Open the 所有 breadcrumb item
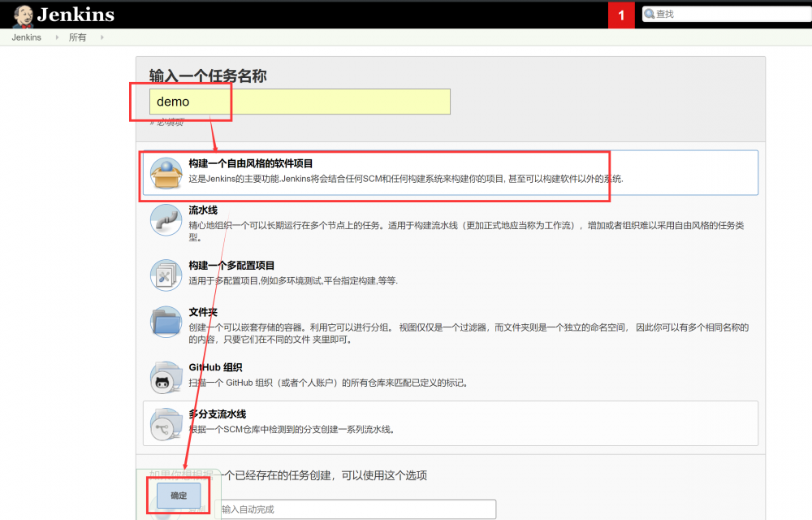812x520 pixels. (78, 37)
